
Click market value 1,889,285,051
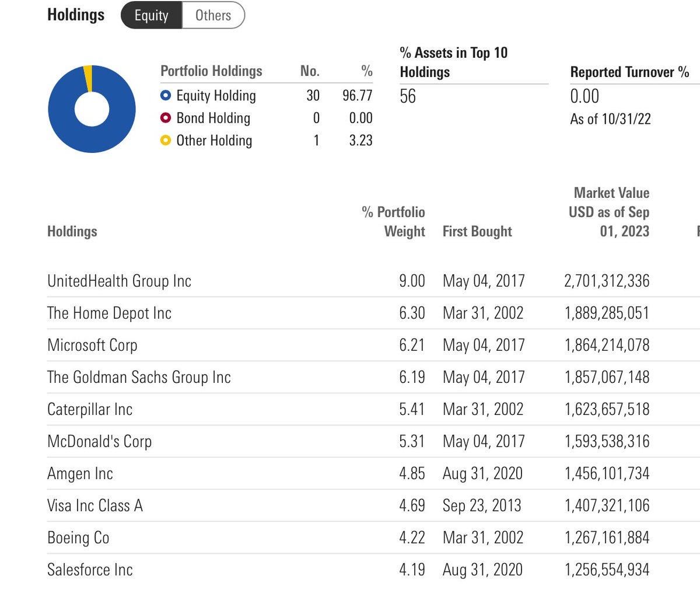pyautogui.click(x=607, y=313)
